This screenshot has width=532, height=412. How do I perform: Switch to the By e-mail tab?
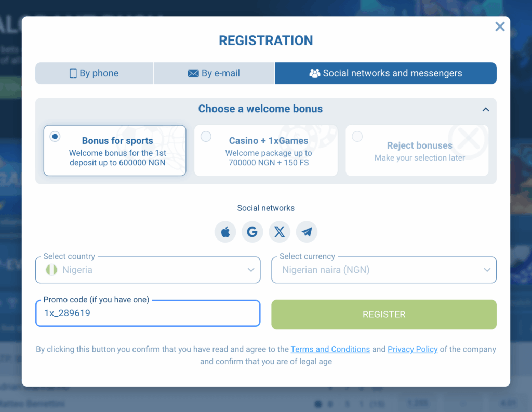click(214, 73)
